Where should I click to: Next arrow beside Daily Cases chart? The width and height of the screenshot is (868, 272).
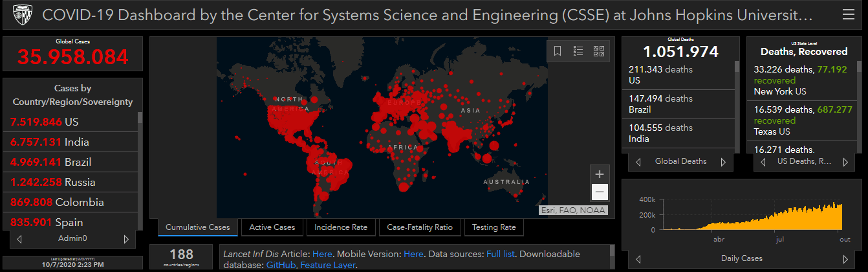pyautogui.click(x=845, y=258)
